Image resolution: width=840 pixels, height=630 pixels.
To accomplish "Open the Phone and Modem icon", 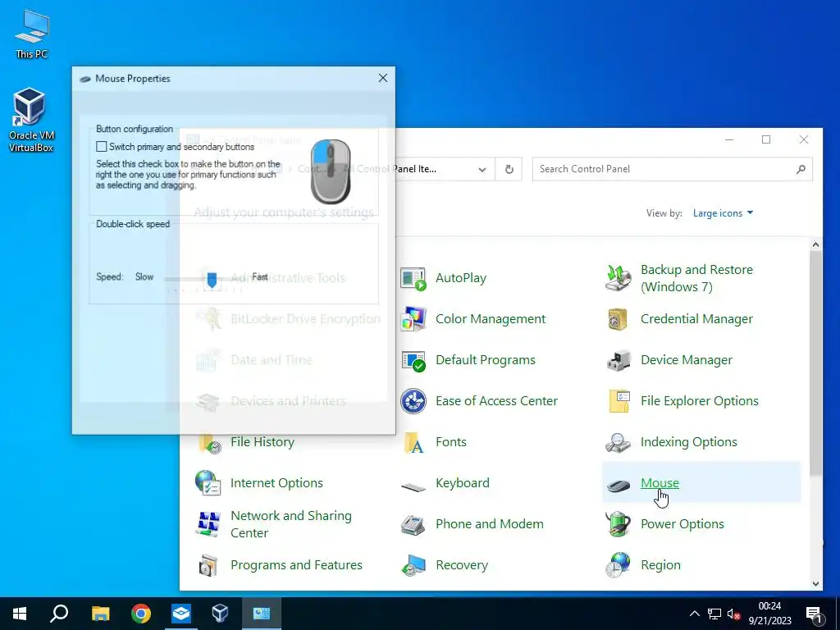I will coord(413,524).
